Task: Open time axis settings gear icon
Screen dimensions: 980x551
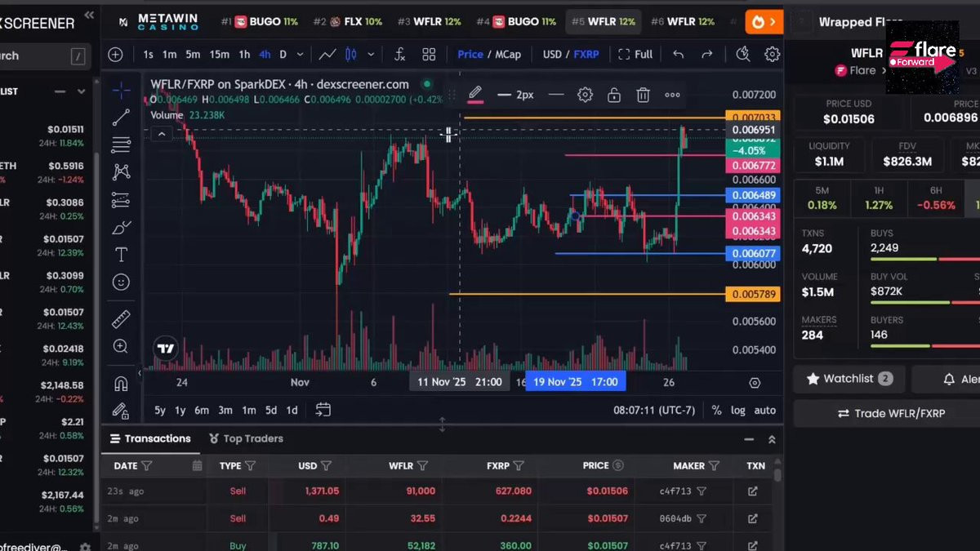Action: pos(755,383)
